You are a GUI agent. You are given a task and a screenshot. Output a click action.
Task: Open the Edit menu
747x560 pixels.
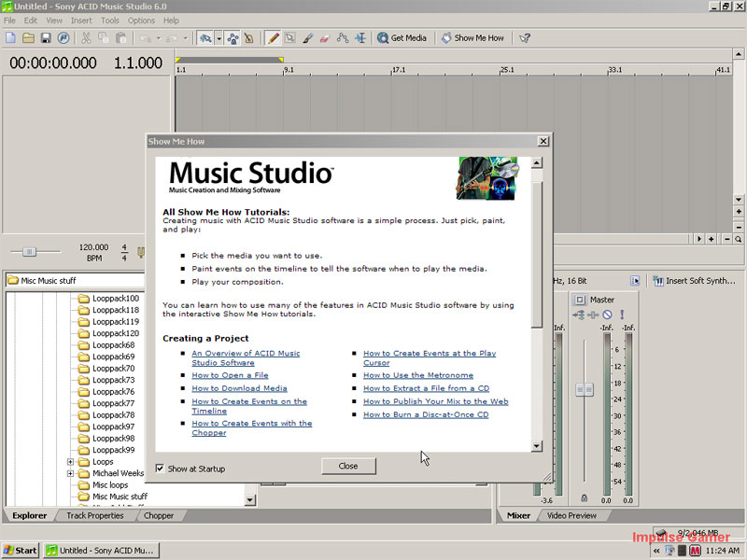[x=31, y=21]
